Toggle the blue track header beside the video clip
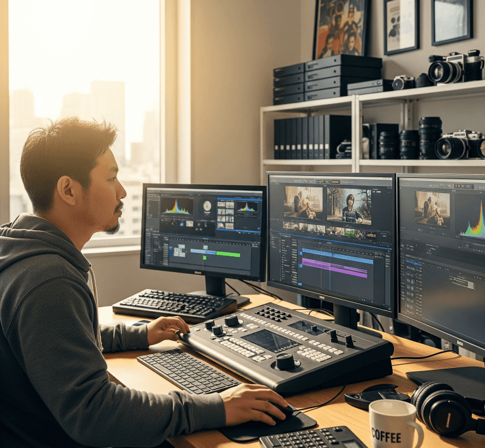 tap(300, 253)
